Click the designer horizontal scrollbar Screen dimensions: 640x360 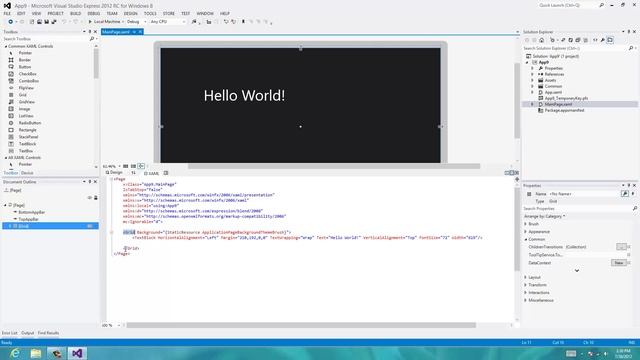click(x=334, y=166)
